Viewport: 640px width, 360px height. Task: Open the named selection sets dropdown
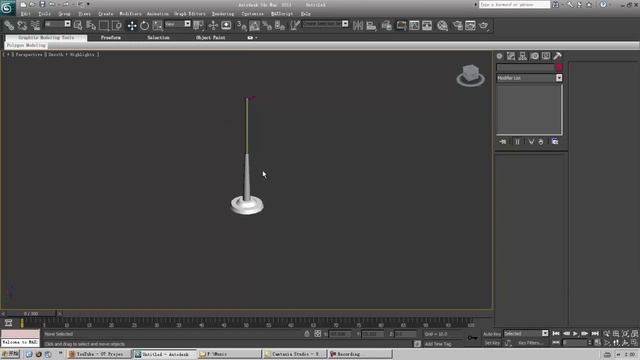(325, 24)
